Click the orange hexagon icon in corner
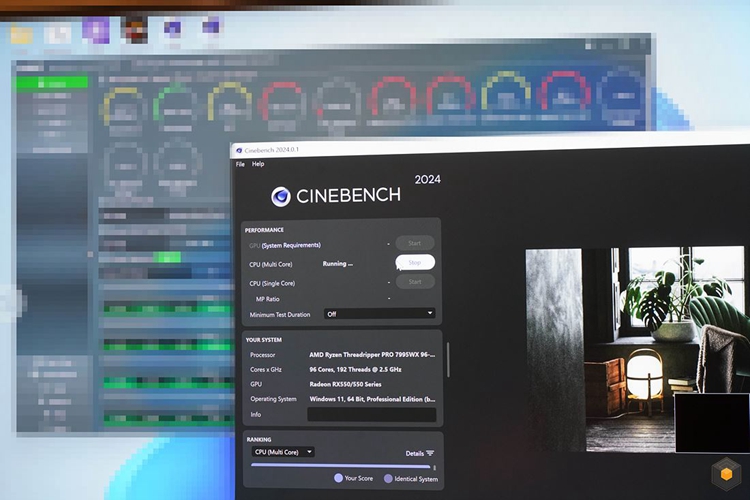Screen dimensions: 750x500 tap(727, 474)
